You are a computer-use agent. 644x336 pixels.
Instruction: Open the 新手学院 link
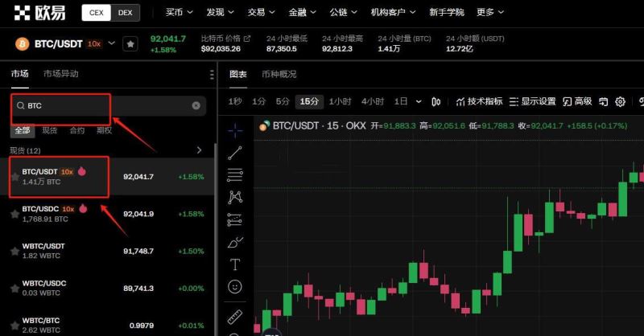click(x=446, y=12)
